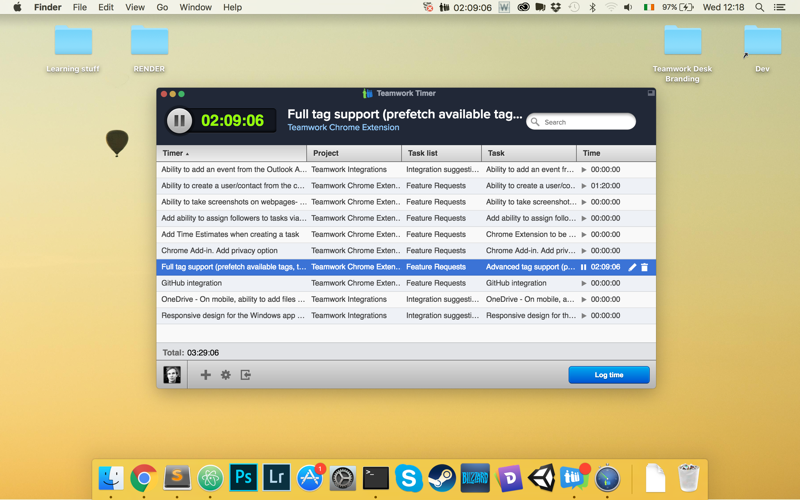
Task: Click the Search field in Teamwork Timer
Action: (581, 122)
